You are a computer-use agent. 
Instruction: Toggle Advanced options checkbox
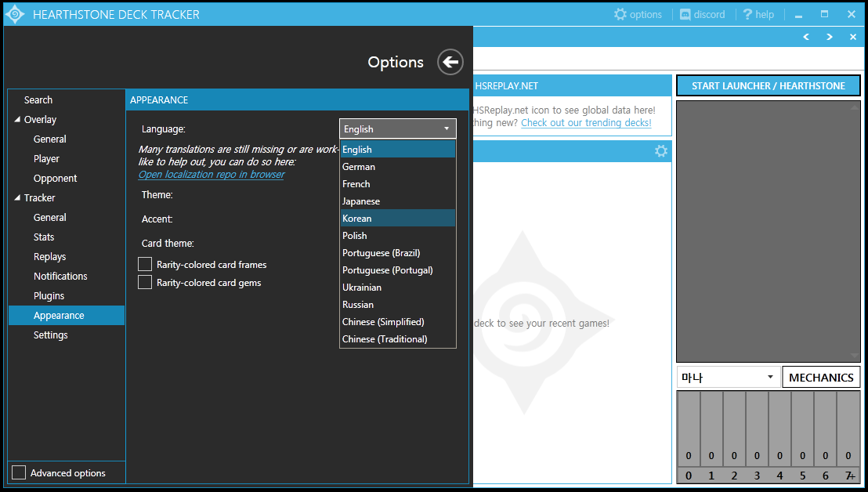pyautogui.click(x=19, y=472)
